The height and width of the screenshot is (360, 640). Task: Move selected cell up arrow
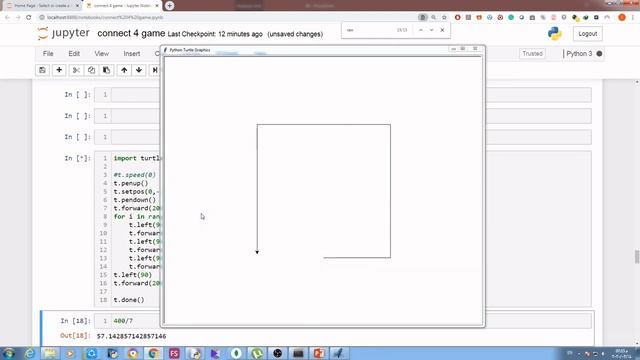pyautogui.click(x=124, y=70)
